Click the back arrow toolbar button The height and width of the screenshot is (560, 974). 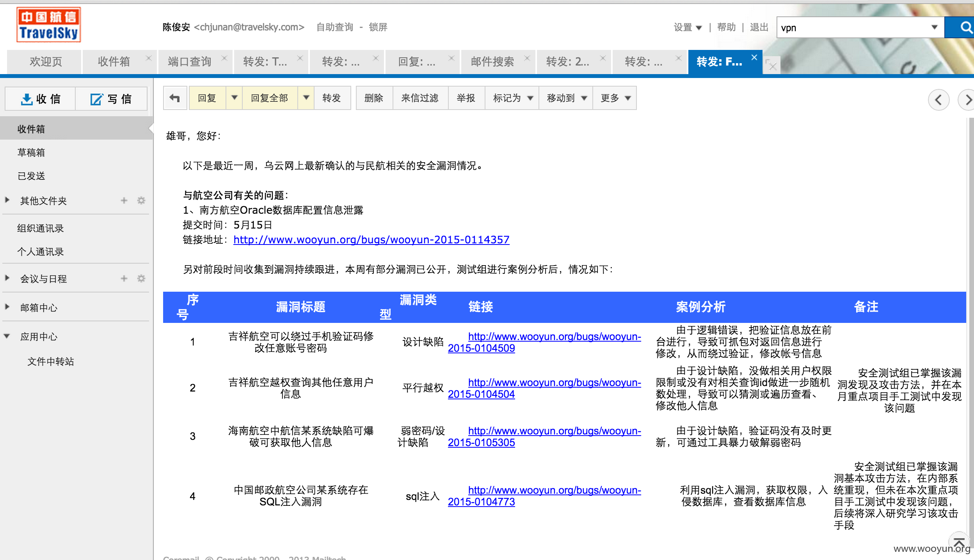pos(175,98)
